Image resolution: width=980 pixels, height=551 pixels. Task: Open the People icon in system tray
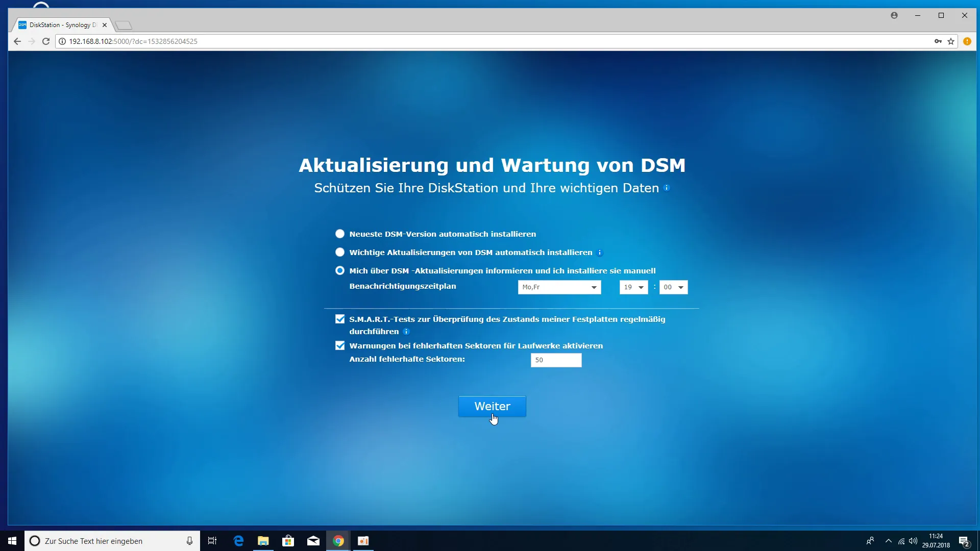pos(870,541)
